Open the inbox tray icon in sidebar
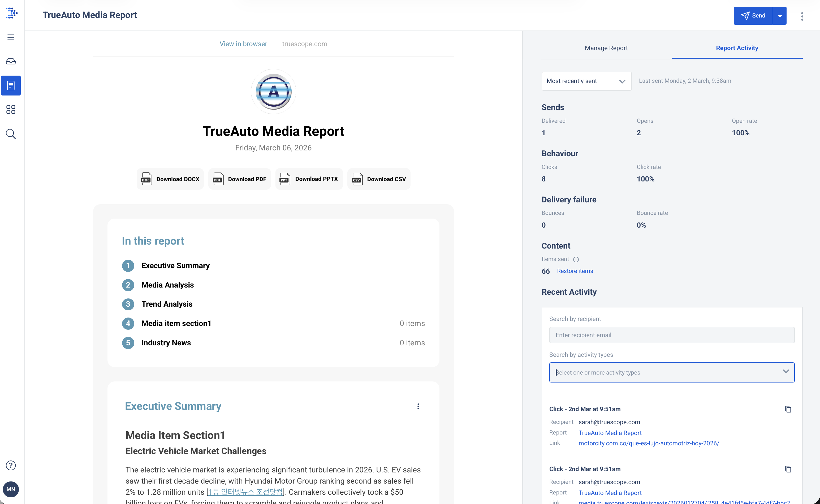Image resolution: width=820 pixels, height=504 pixels. 11,61
